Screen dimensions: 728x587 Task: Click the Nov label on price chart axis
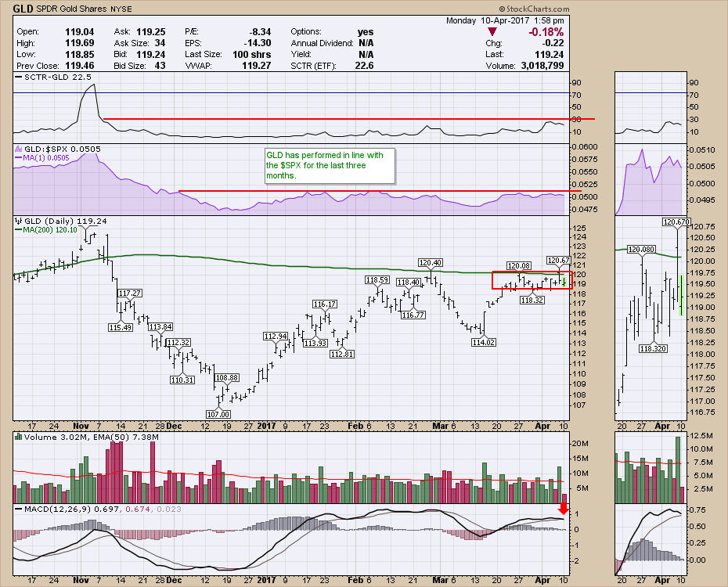pyautogui.click(x=81, y=426)
